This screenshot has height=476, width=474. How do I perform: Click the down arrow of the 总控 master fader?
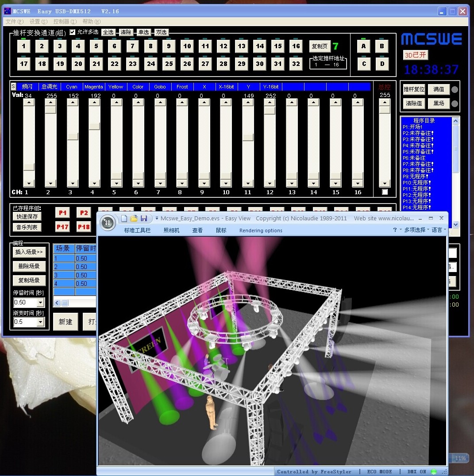click(x=385, y=183)
